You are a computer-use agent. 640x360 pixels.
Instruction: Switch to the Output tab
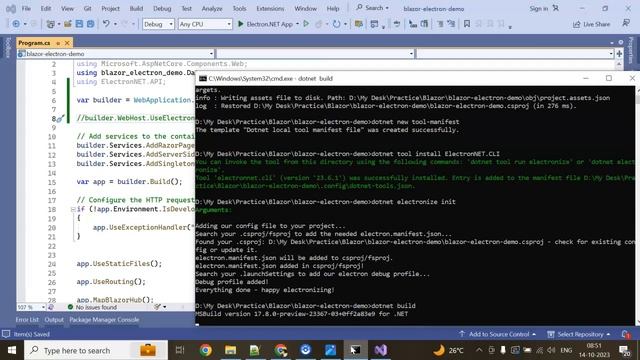click(54, 320)
